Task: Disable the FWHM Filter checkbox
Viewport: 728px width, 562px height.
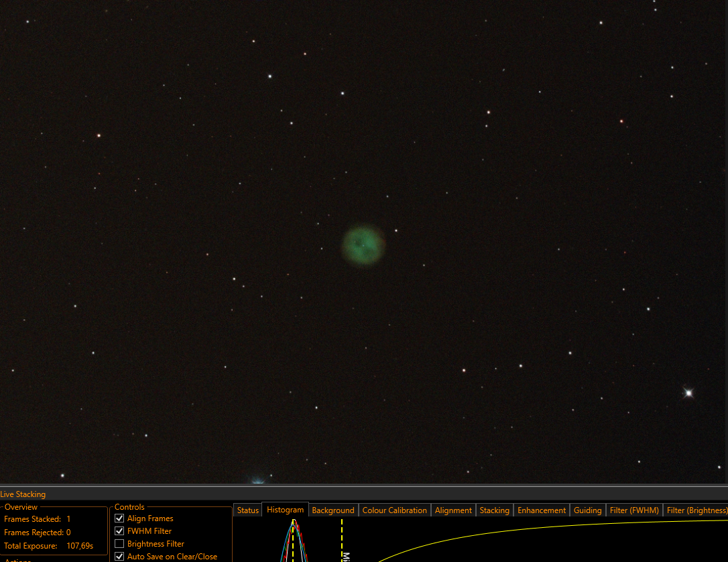Action: 119,531
